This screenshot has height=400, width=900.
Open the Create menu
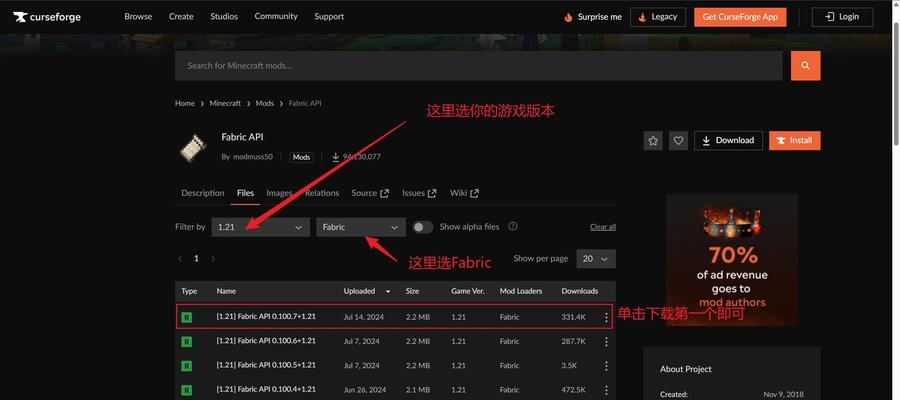coord(181,17)
